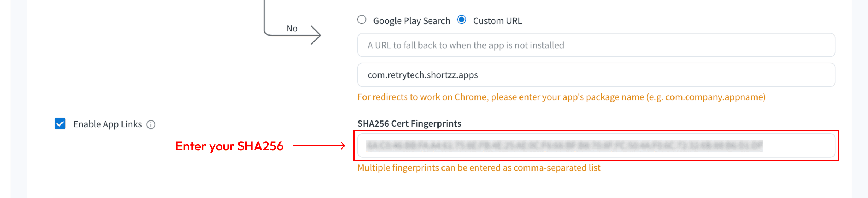This screenshot has height=198, width=868.
Task: Toggle the Enable App Links checkbox
Action: pos(60,124)
